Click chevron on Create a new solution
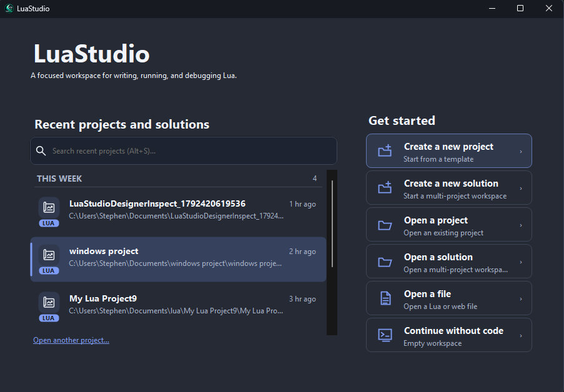 521,189
